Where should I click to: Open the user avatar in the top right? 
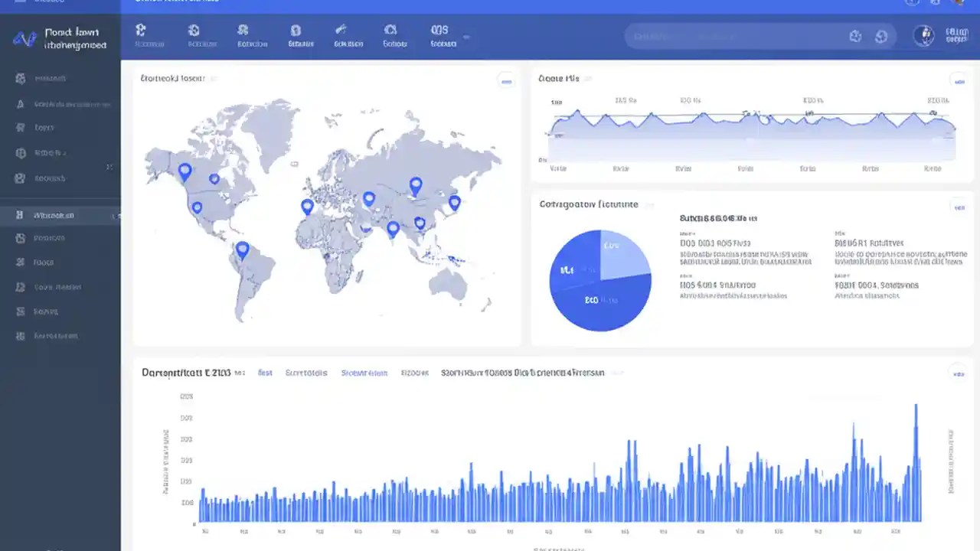[x=924, y=35]
